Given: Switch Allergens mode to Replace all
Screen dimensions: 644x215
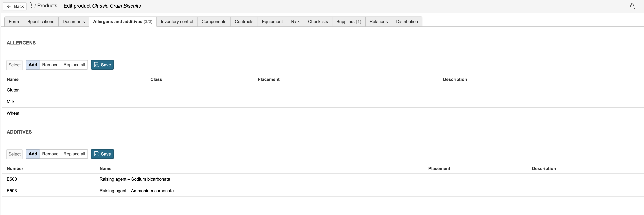Looking at the screenshot, I should [x=74, y=65].
